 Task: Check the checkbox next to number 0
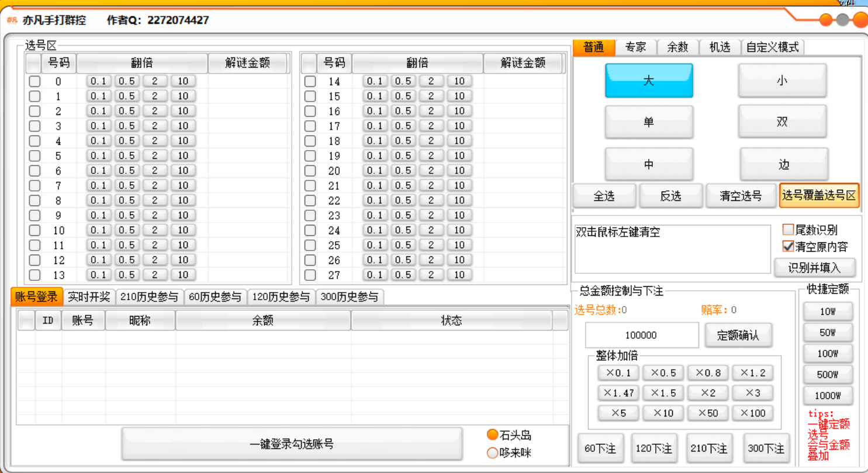pos(34,81)
